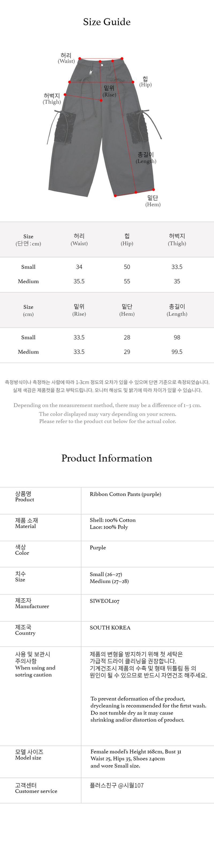Viewport: 214px width, 868px height.
Task: Select the Medium row hip value 55
Action: click(127, 281)
